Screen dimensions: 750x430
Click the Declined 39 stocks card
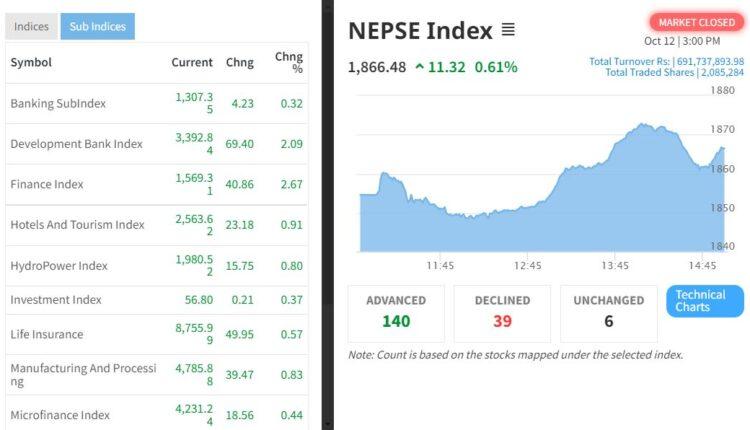pos(504,311)
